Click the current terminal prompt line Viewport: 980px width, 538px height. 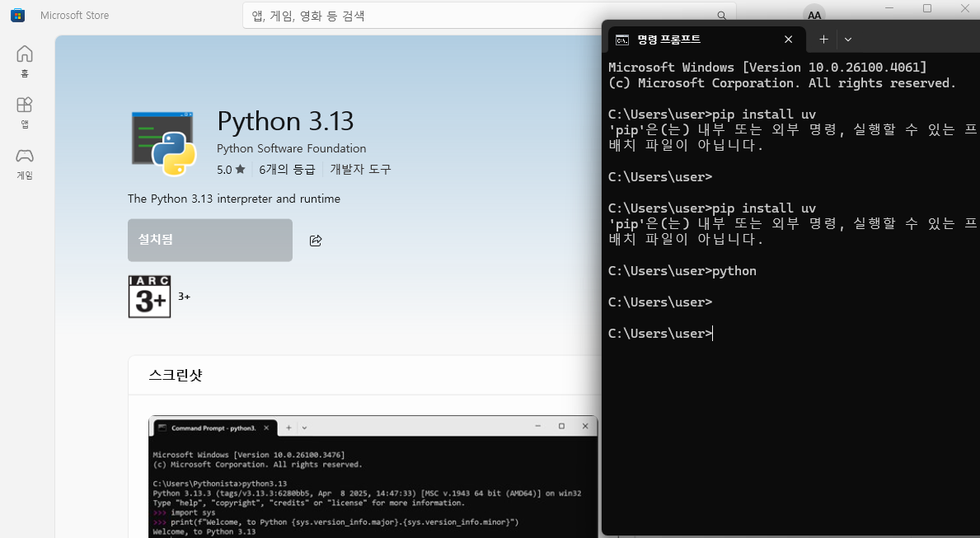coord(661,334)
